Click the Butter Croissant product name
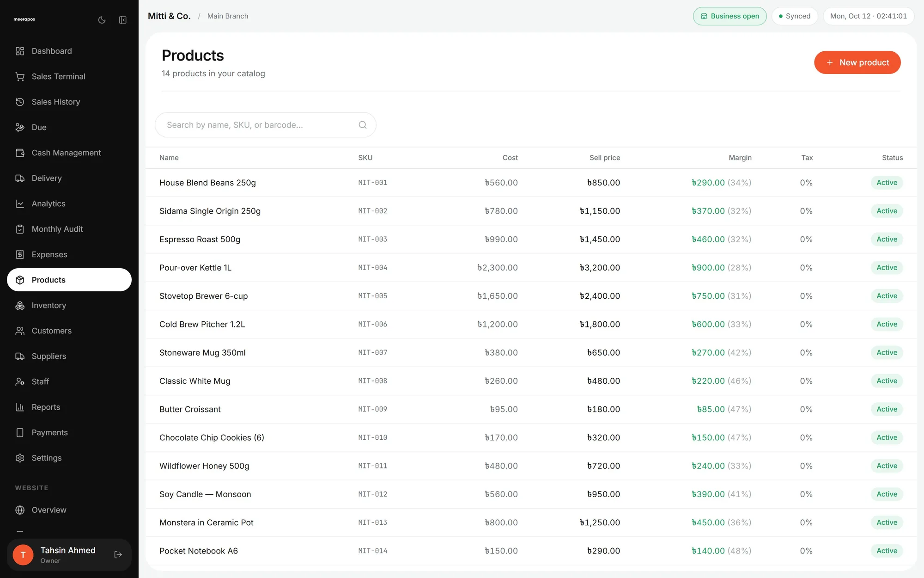 (190, 409)
